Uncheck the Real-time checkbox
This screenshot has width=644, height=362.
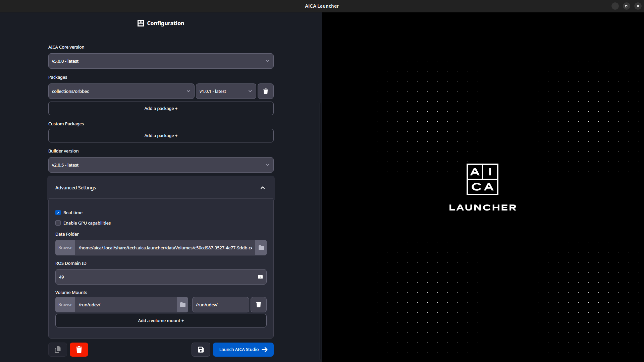pos(58,213)
